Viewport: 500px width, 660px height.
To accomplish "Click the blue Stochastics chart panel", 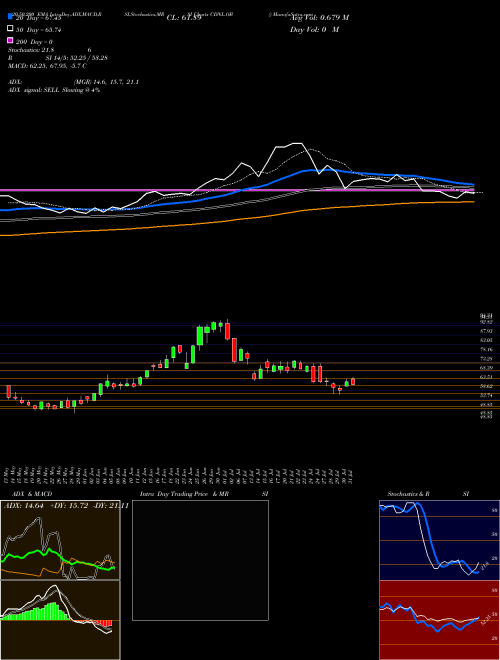I will coord(439,540).
